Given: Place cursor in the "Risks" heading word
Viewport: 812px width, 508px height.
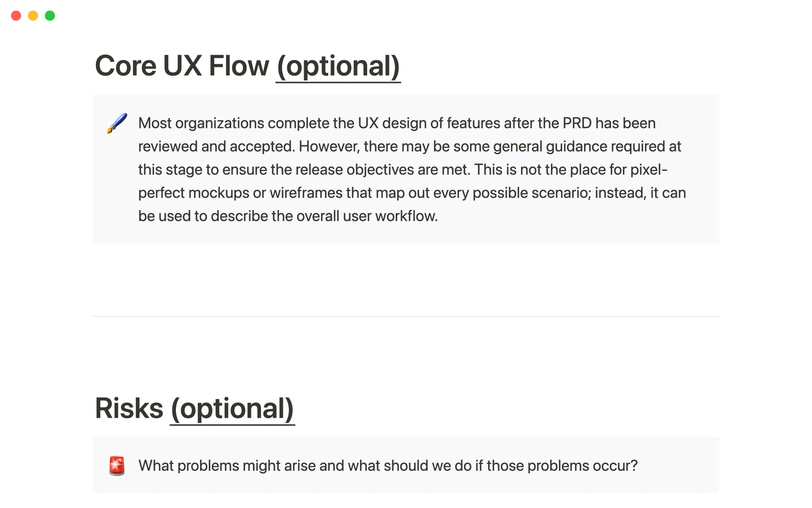Looking at the screenshot, I should click(x=129, y=409).
